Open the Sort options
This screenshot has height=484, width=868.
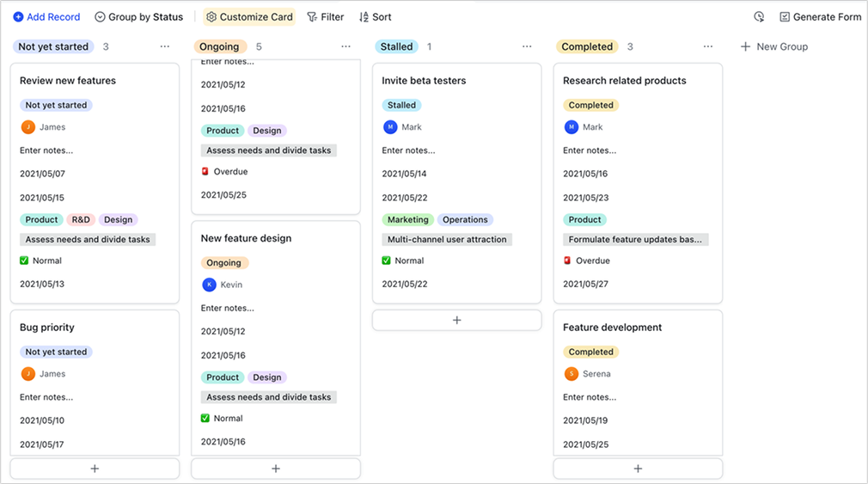coord(375,17)
